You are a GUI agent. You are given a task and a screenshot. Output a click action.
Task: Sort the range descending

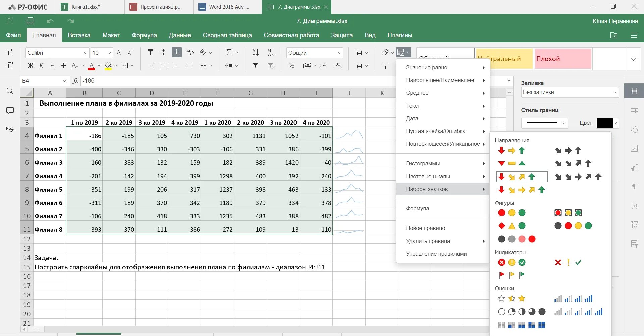coord(271,52)
